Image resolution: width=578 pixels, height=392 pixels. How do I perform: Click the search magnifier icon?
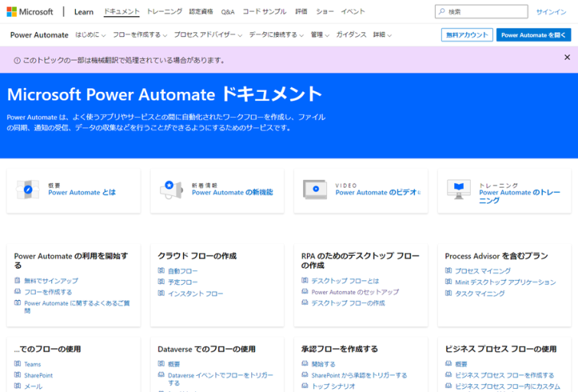click(442, 11)
